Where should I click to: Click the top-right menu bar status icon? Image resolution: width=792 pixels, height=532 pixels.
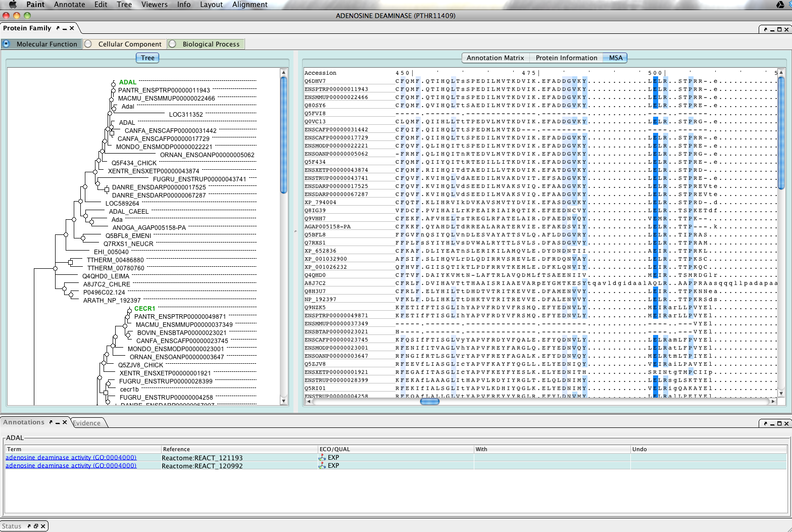(780, 5)
